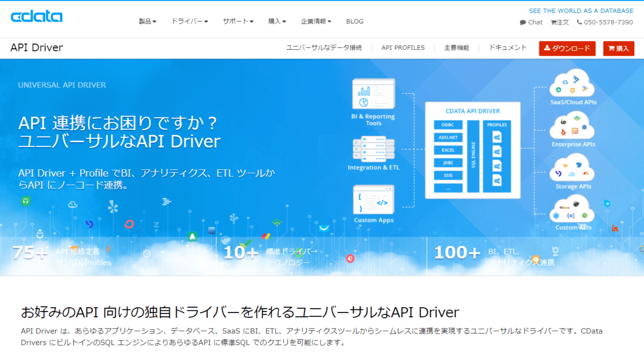The width and height of the screenshot is (644, 357).
Task: Click the 10+ statistic number
Action: click(x=241, y=252)
